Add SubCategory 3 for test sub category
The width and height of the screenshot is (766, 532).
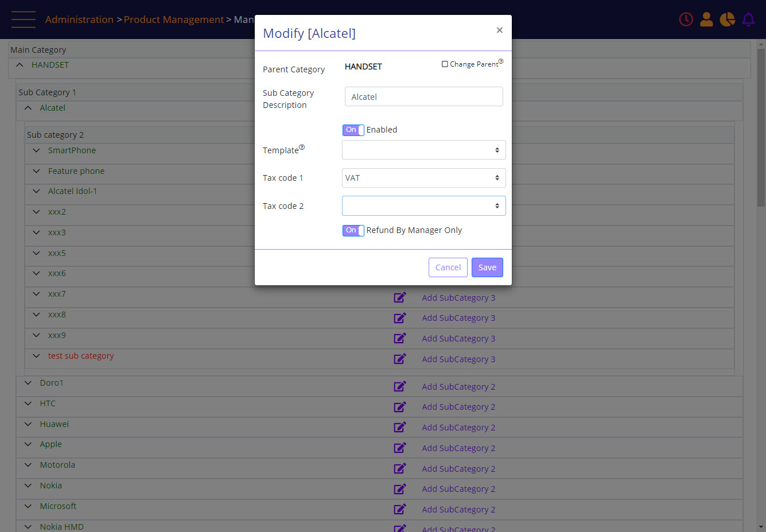click(x=458, y=359)
